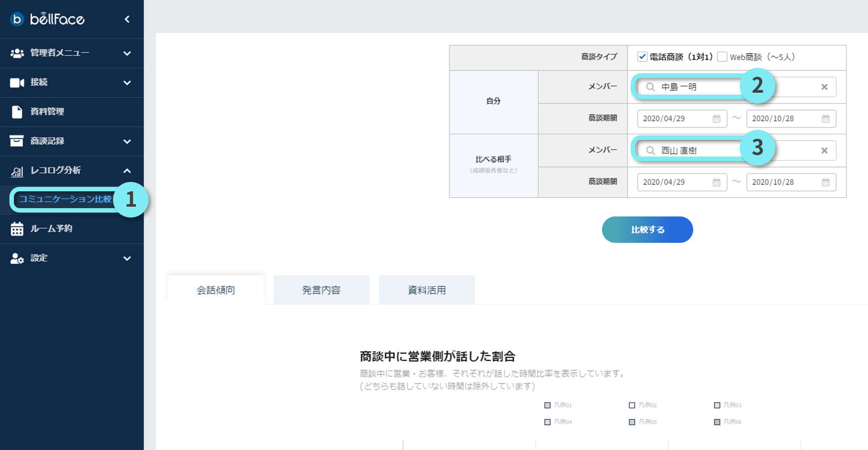The height and width of the screenshot is (450, 868).
Task: Toggle legend box 凡例03
Action: (717, 405)
